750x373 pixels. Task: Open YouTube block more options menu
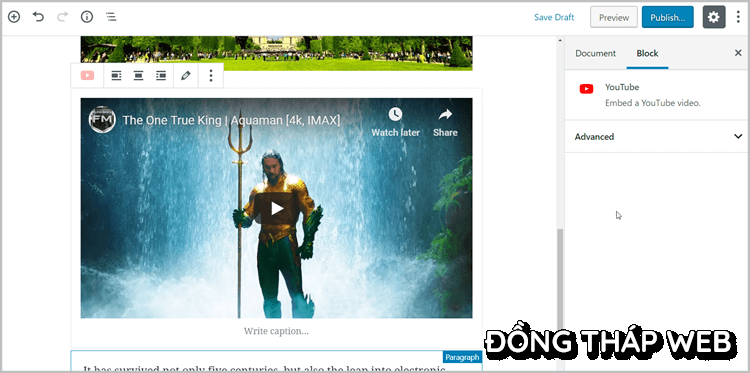(x=211, y=76)
